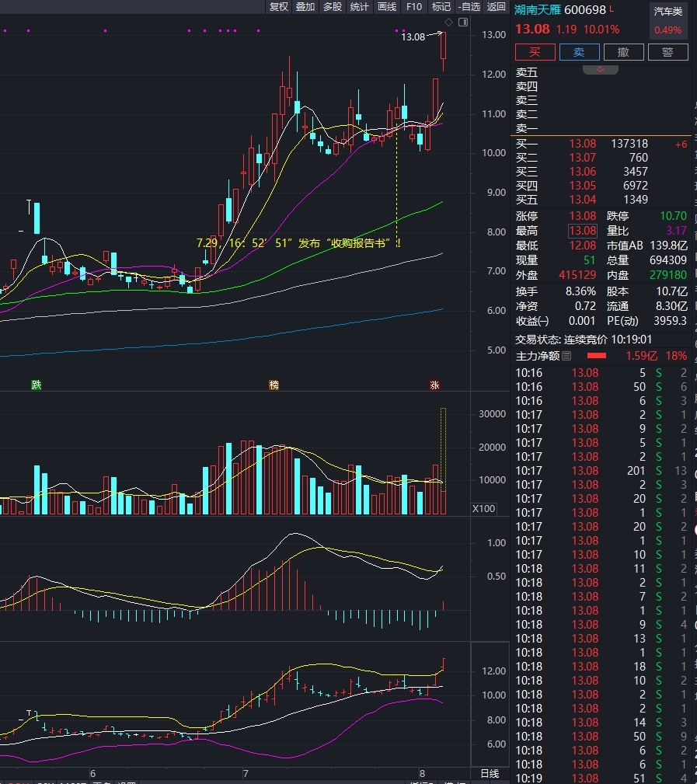This screenshot has height=784, width=697.
Task: Click the red 主力净额 progress bar
Action: [x=597, y=356]
